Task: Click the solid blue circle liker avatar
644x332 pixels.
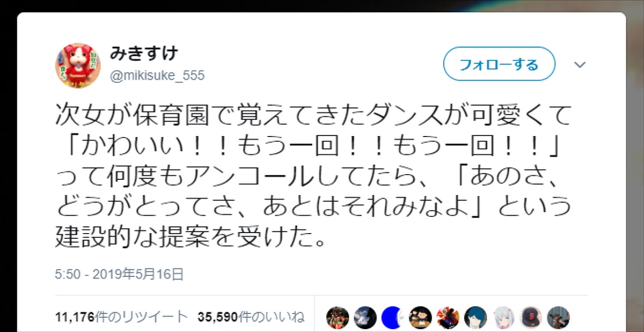Action: (x=392, y=318)
